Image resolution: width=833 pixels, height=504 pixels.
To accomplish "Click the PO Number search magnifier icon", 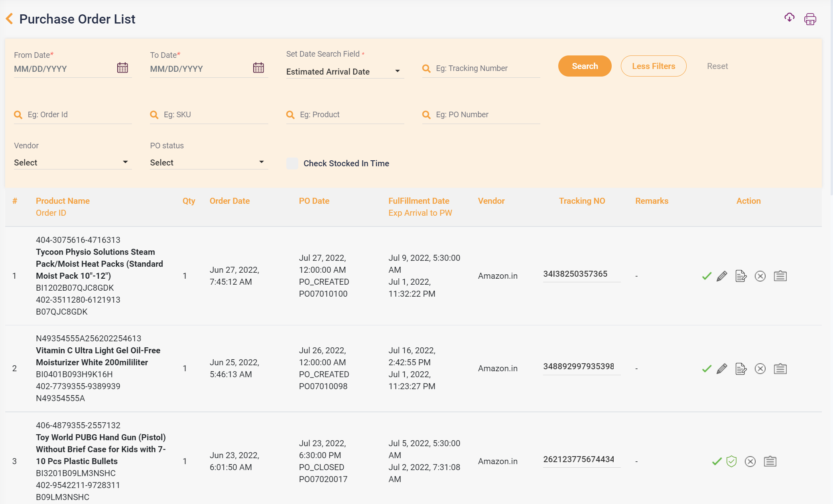I will (x=426, y=115).
